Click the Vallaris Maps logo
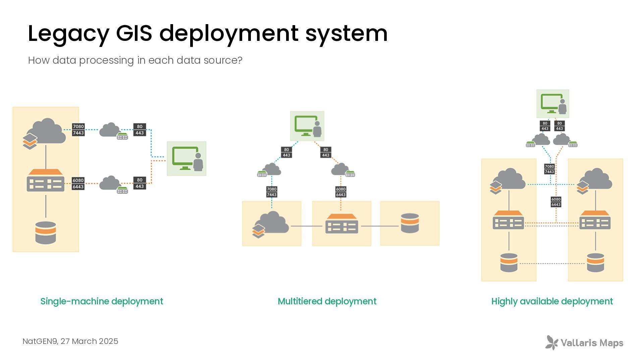Viewport: 644px width, 362px height. pos(584,343)
